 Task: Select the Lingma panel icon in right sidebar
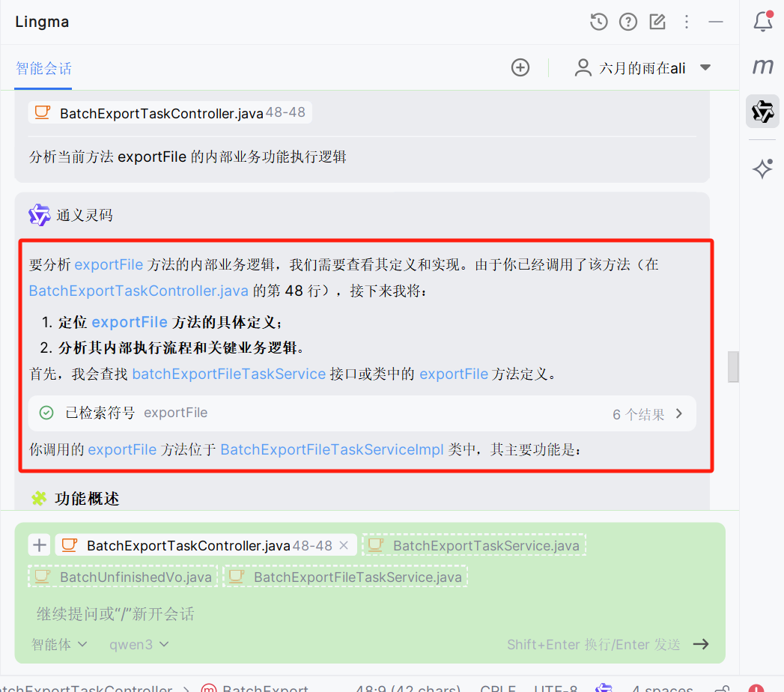point(762,111)
